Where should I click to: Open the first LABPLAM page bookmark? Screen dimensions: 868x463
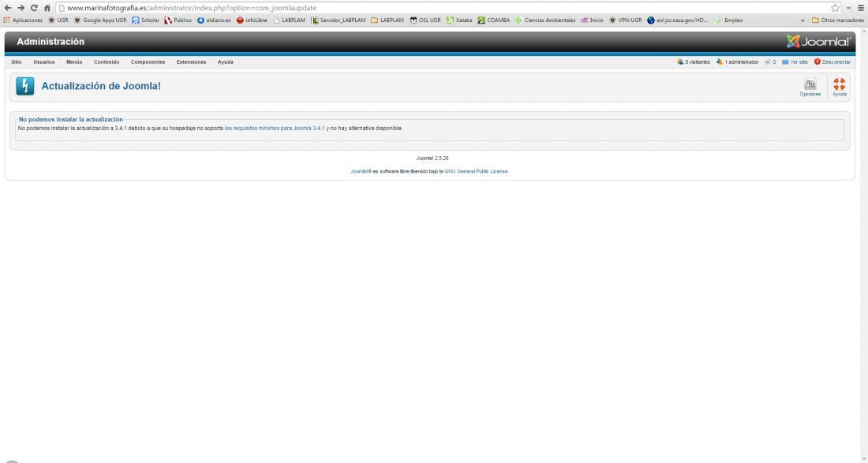pos(289,20)
